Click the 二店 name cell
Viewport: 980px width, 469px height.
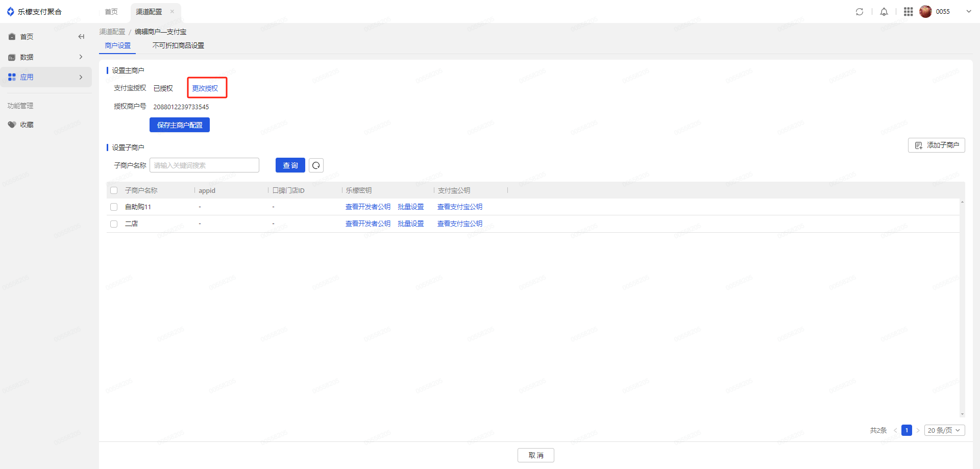[131, 224]
